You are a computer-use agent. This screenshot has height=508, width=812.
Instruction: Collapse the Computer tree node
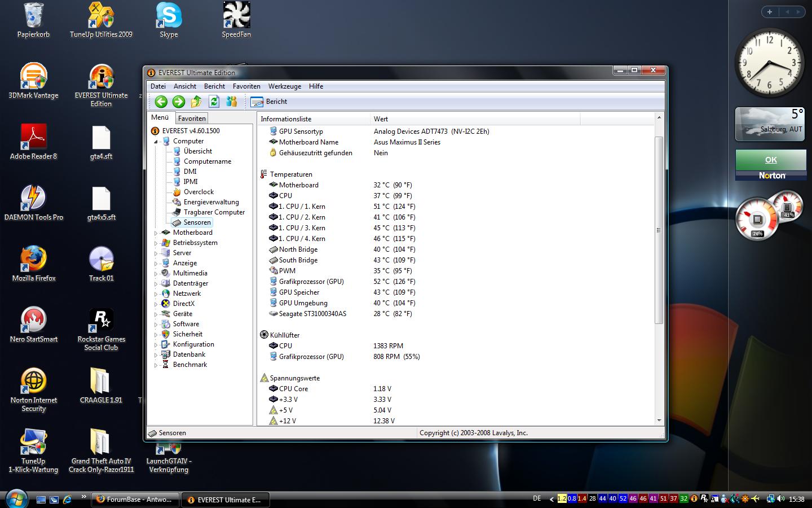coord(156,142)
